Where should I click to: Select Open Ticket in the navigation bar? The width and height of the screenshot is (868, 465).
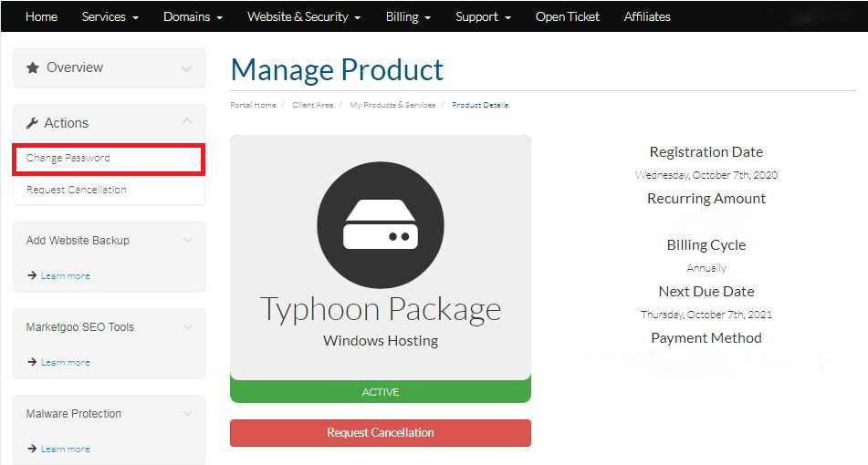(567, 16)
